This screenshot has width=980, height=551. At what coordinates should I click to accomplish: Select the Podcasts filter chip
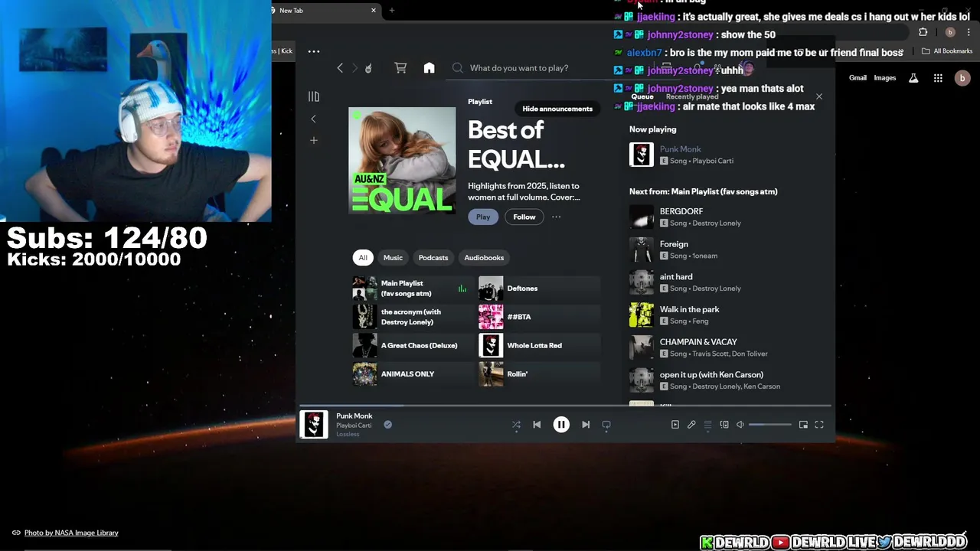(433, 258)
